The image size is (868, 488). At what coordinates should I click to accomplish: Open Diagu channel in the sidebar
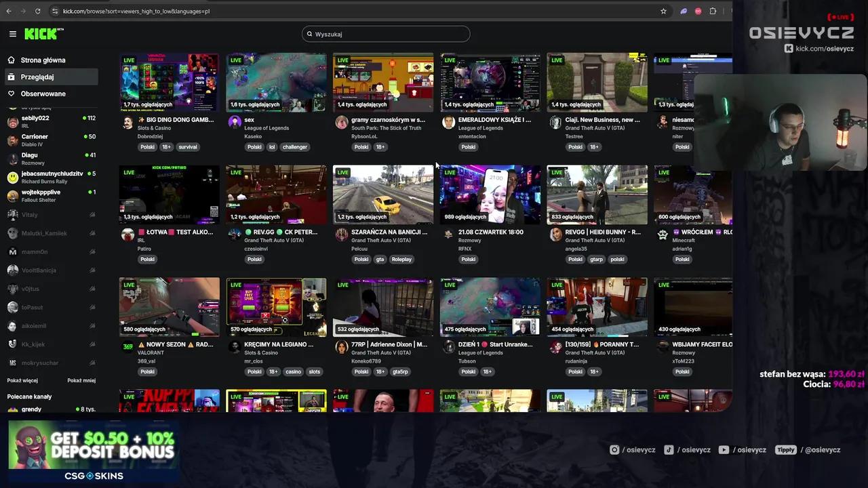51,159
